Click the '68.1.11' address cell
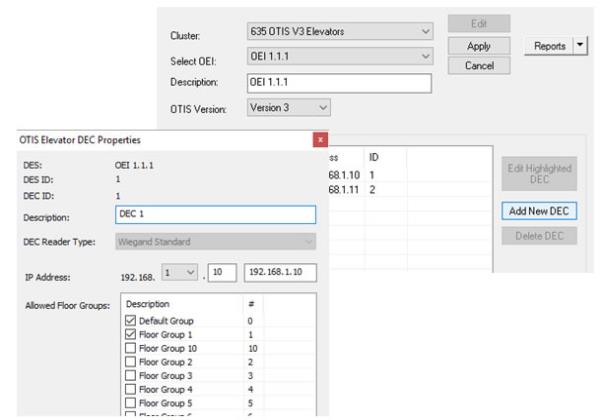The height and width of the screenshot is (420, 603). [x=344, y=190]
